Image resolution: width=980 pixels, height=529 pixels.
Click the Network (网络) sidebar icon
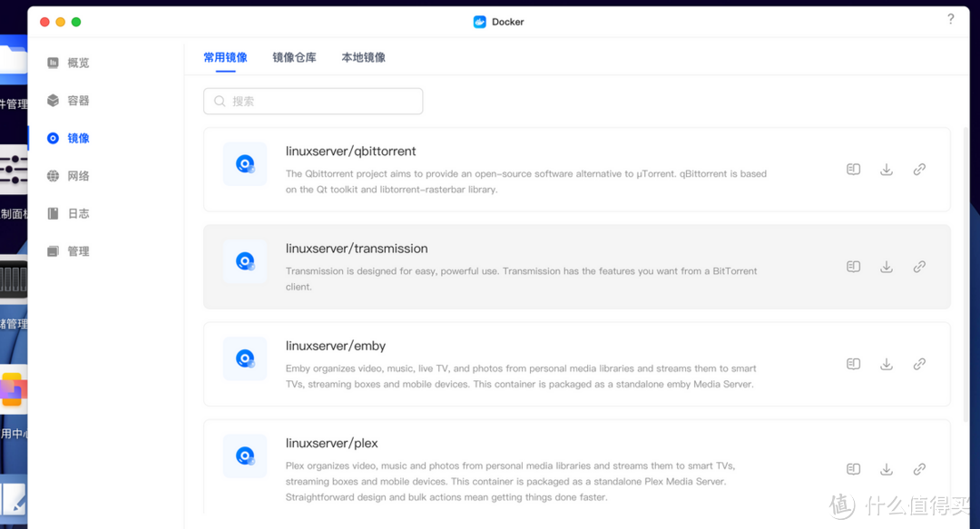tap(53, 175)
